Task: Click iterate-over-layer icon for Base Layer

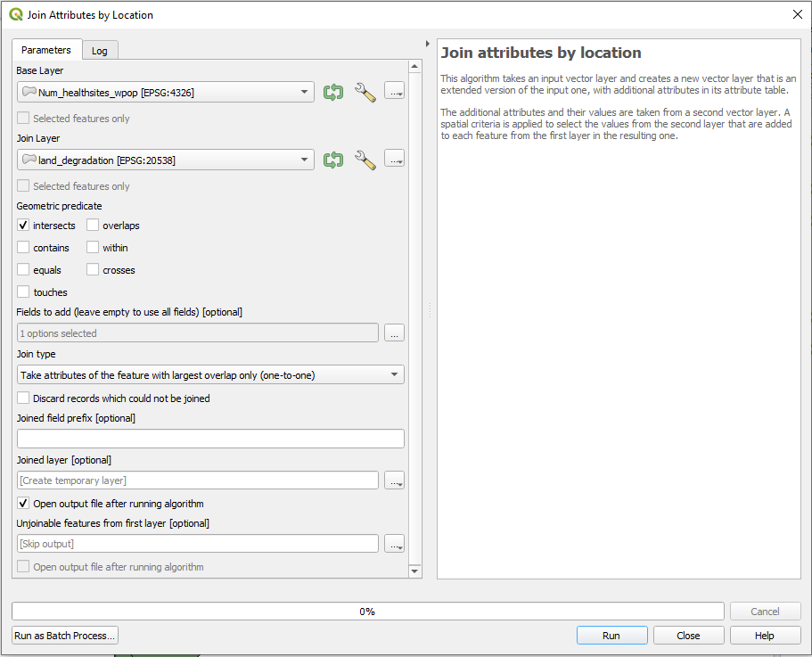Action: (x=333, y=92)
